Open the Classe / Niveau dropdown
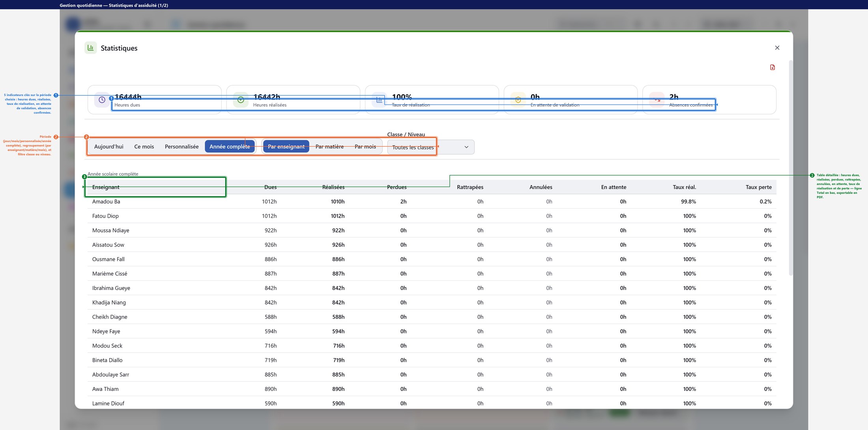This screenshot has height=430, width=868. (x=431, y=147)
